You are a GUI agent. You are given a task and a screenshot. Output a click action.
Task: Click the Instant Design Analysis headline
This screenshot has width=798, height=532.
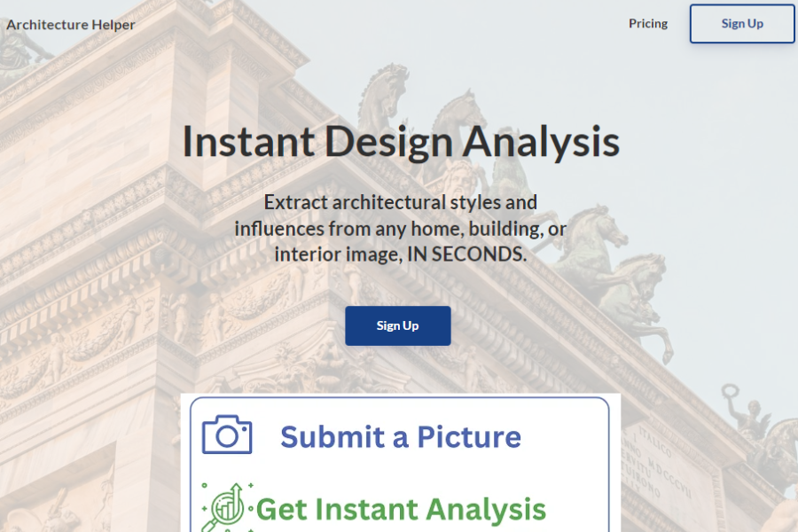[401, 142]
